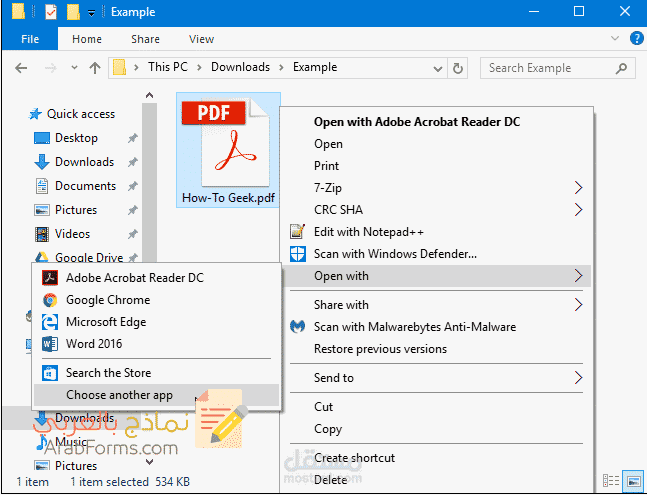Open the help question mark icon

[637, 39]
